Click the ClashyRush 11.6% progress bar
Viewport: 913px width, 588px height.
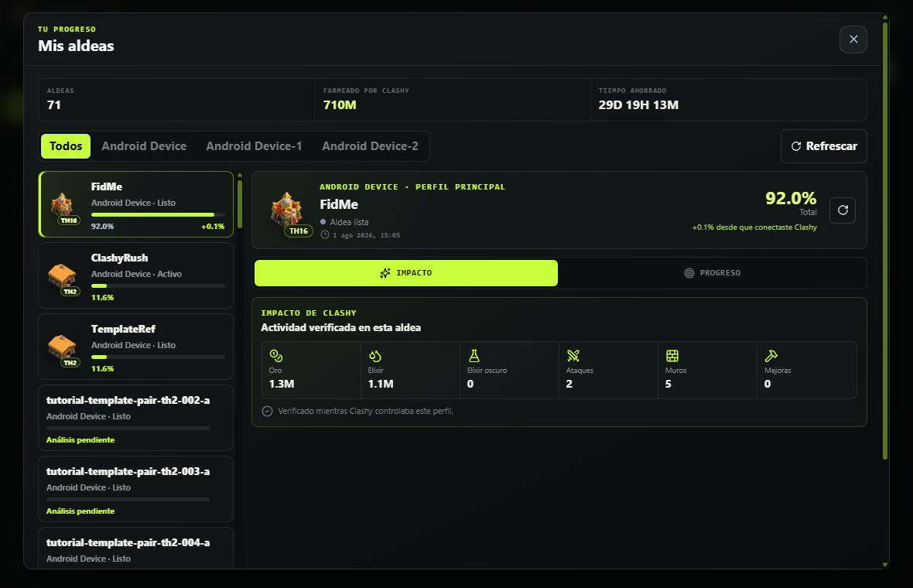[158, 285]
